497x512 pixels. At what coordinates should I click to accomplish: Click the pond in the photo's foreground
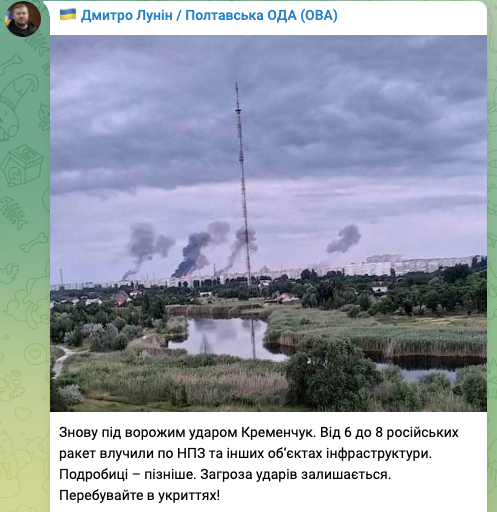click(227, 337)
